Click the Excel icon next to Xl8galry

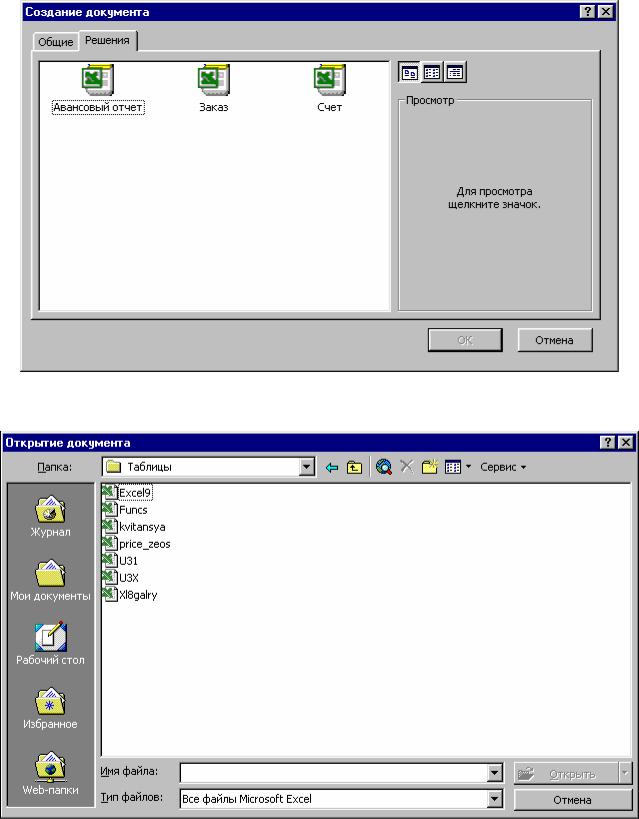(x=110, y=594)
